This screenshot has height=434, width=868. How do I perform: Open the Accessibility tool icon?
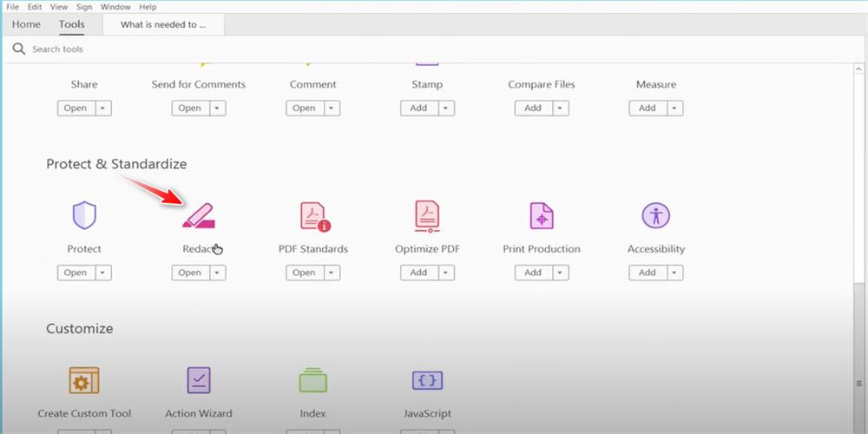click(656, 215)
